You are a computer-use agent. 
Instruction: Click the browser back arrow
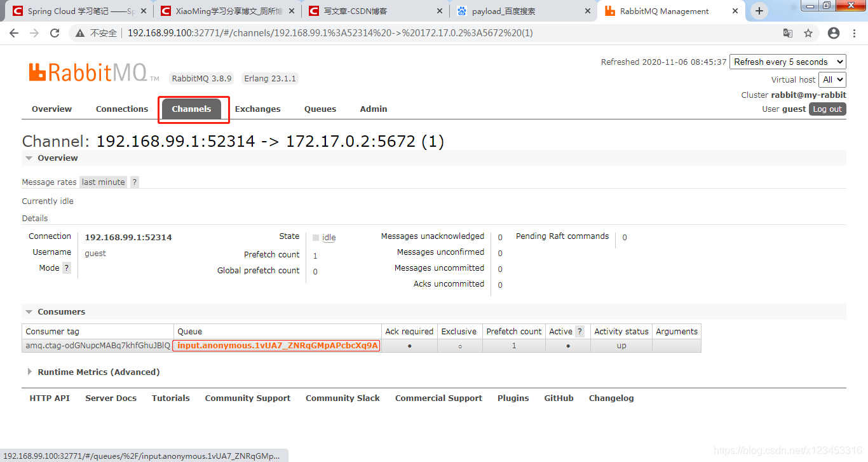(x=14, y=33)
